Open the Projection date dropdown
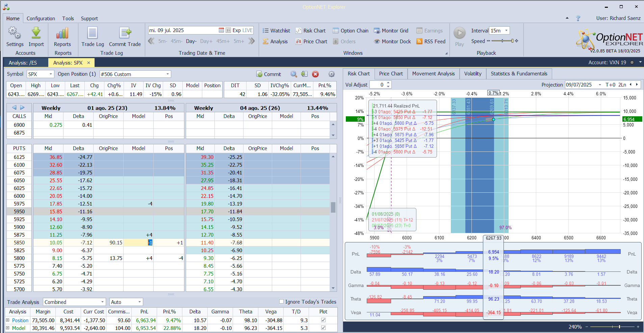Image resolution: width=644 pixels, height=333 pixels. 600,85
